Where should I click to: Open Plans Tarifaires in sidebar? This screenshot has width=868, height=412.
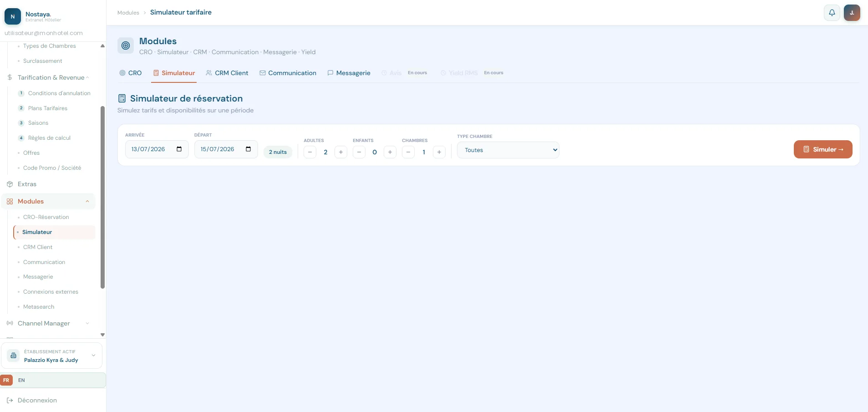[x=48, y=108]
